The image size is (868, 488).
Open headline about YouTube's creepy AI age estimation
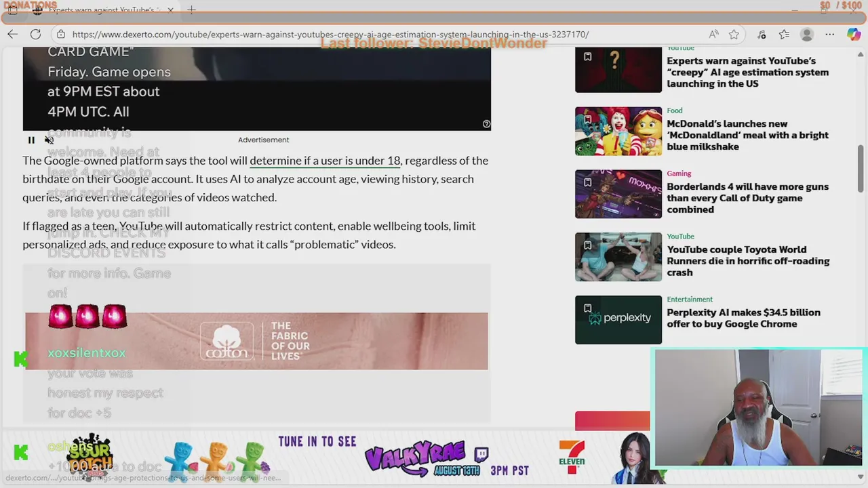click(x=747, y=72)
